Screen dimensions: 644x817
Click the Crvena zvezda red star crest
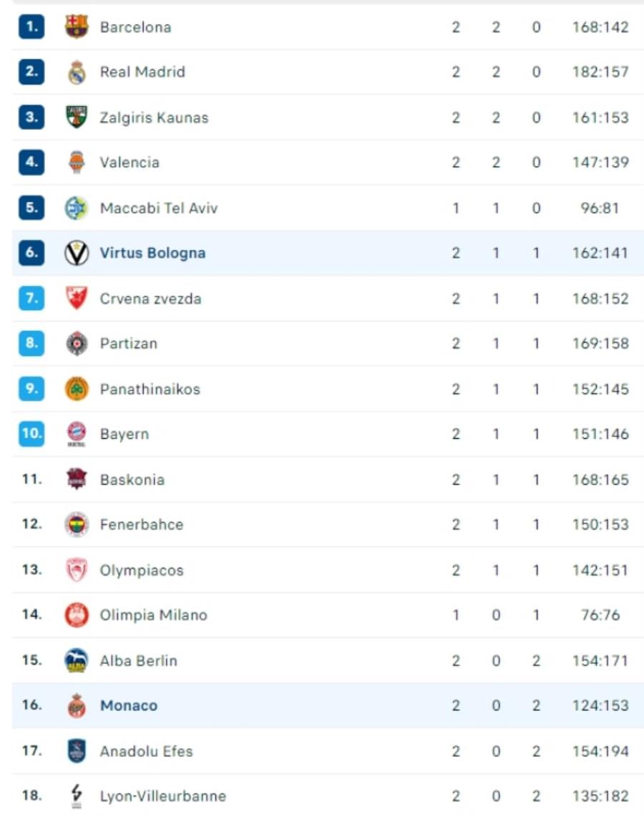click(x=77, y=298)
